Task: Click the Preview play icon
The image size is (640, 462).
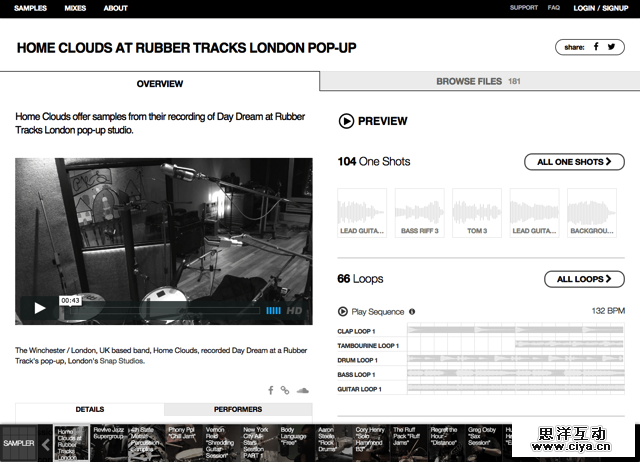Action: pos(346,121)
